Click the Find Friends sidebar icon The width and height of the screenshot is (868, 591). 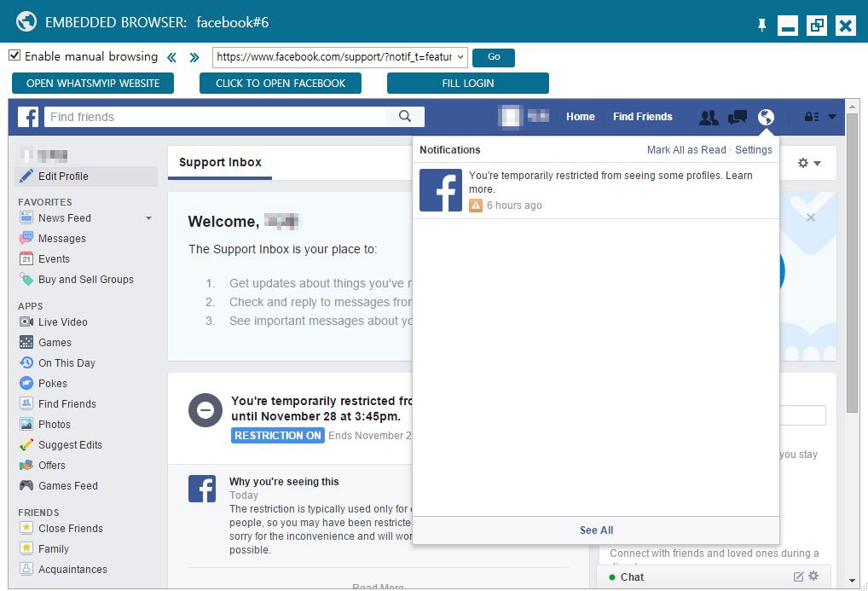point(26,403)
